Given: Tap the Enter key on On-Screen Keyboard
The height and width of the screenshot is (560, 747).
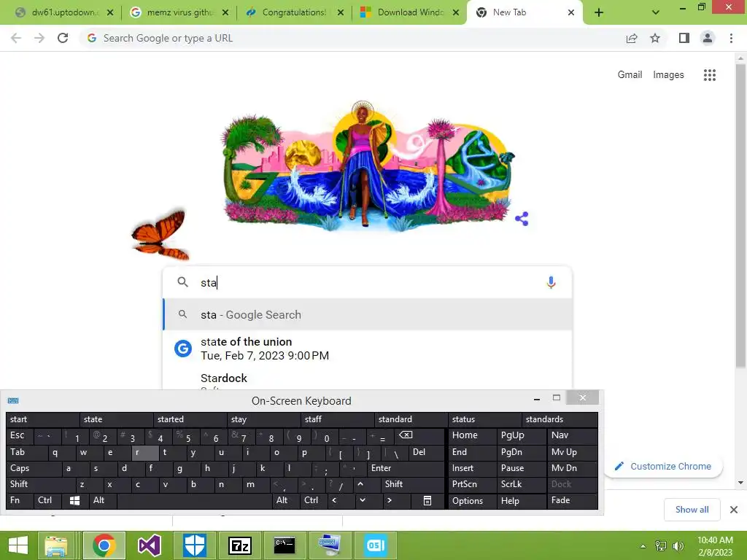Looking at the screenshot, I should (406, 468).
